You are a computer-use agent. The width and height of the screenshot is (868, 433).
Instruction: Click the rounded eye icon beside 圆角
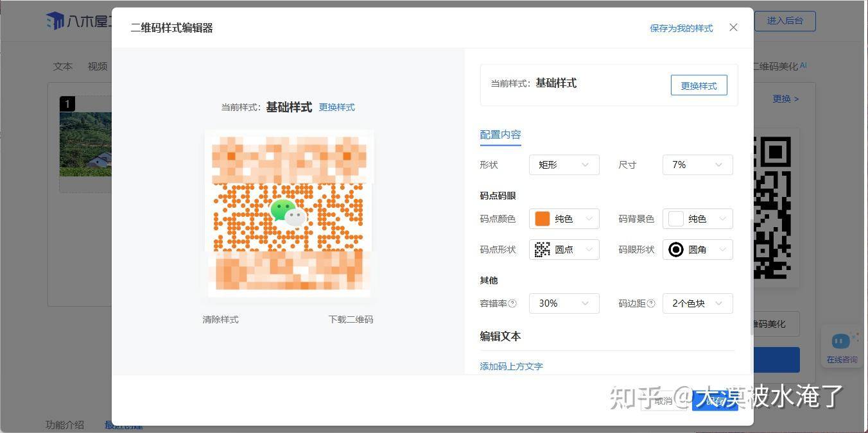(x=676, y=250)
